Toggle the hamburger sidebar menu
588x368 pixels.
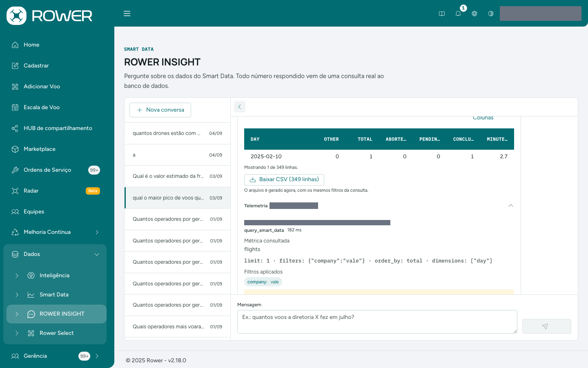(x=127, y=13)
